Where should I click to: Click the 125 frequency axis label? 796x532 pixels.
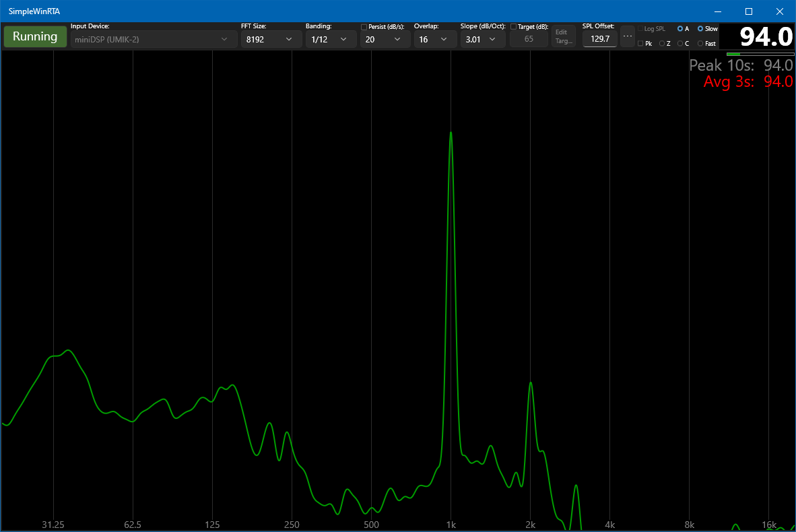212,525
